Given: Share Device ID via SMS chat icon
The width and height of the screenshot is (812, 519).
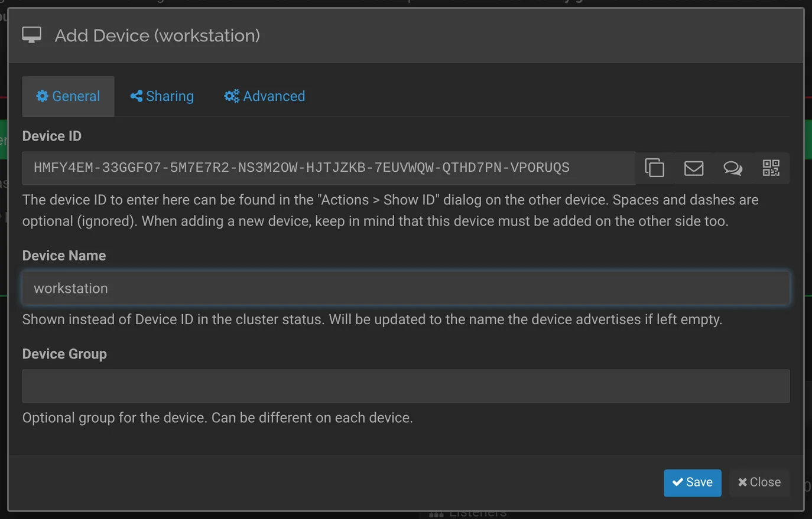Looking at the screenshot, I should coord(732,168).
